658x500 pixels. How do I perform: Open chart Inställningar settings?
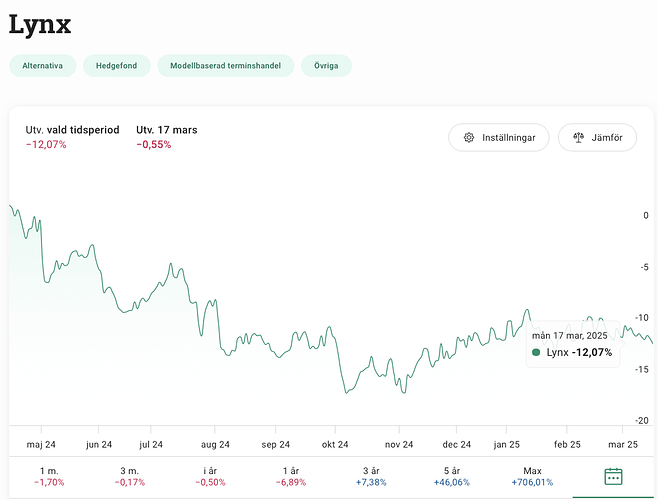click(x=499, y=137)
